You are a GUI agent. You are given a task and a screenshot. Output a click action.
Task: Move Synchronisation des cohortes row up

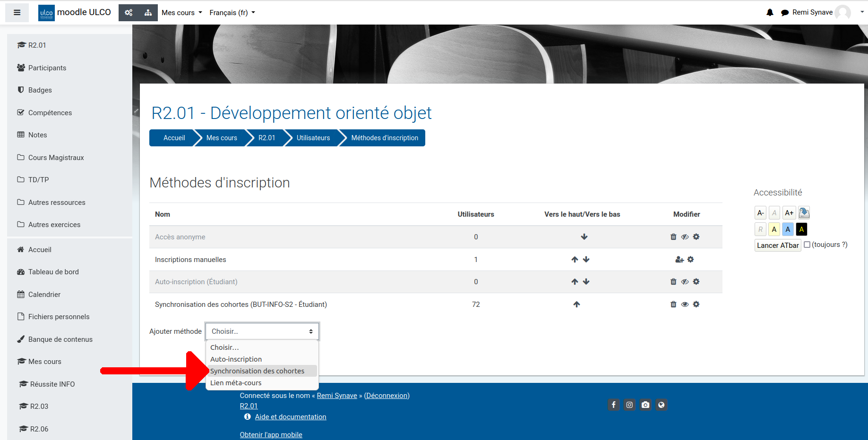click(576, 305)
